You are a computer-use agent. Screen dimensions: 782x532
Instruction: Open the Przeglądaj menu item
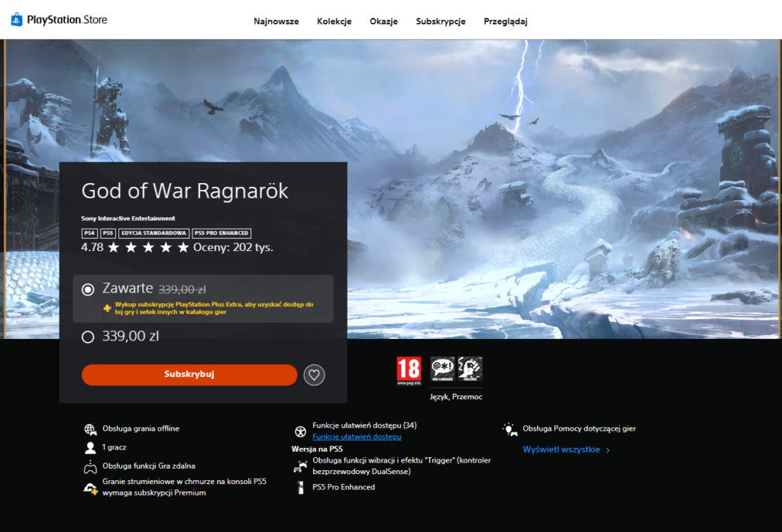click(x=506, y=21)
